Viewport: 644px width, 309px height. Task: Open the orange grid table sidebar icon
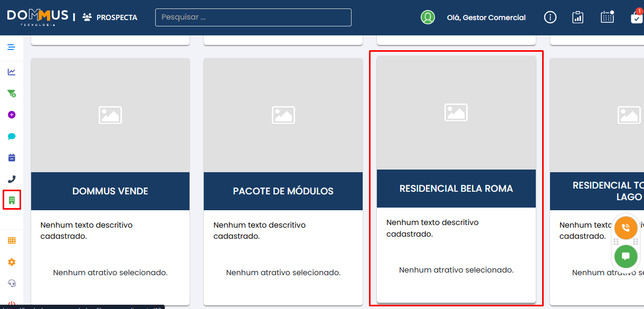12,241
